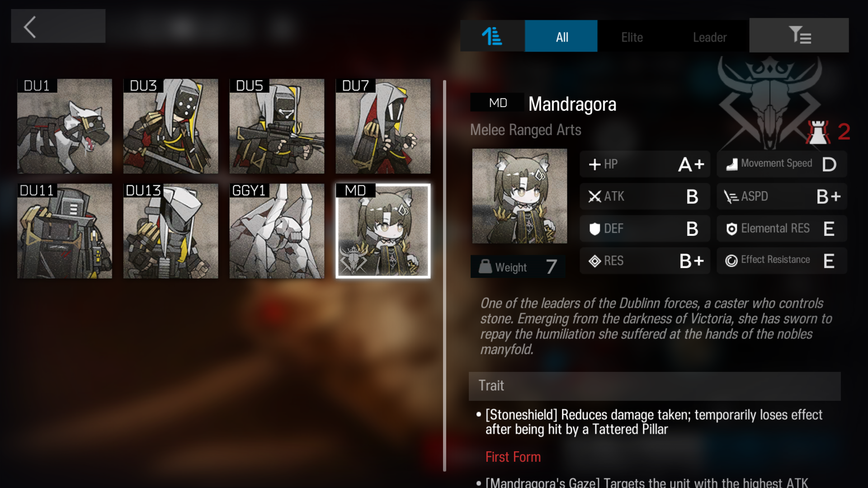Click the red tower life-cost icon
Viewport: 868px width, 488px height.
click(818, 132)
